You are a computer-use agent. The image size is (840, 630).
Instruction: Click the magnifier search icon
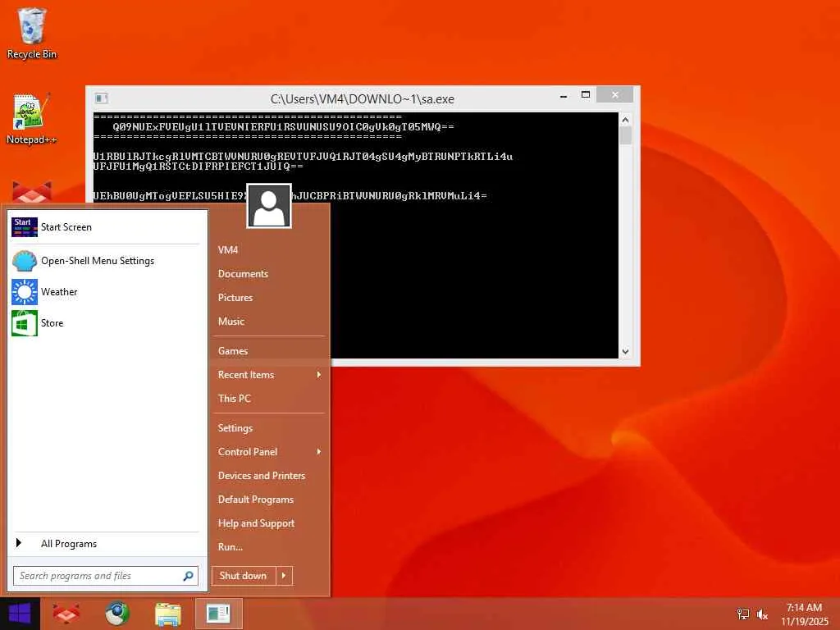coord(188,576)
